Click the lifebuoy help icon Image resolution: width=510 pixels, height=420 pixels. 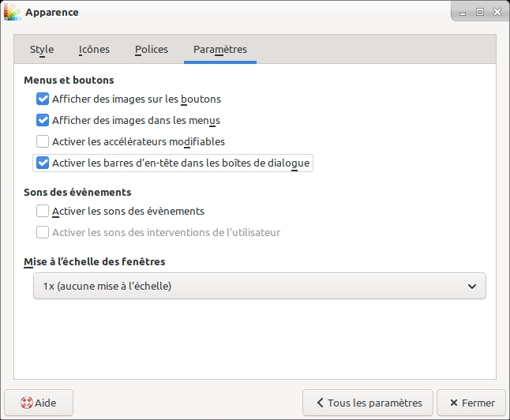pyautogui.click(x=26, y=403)
